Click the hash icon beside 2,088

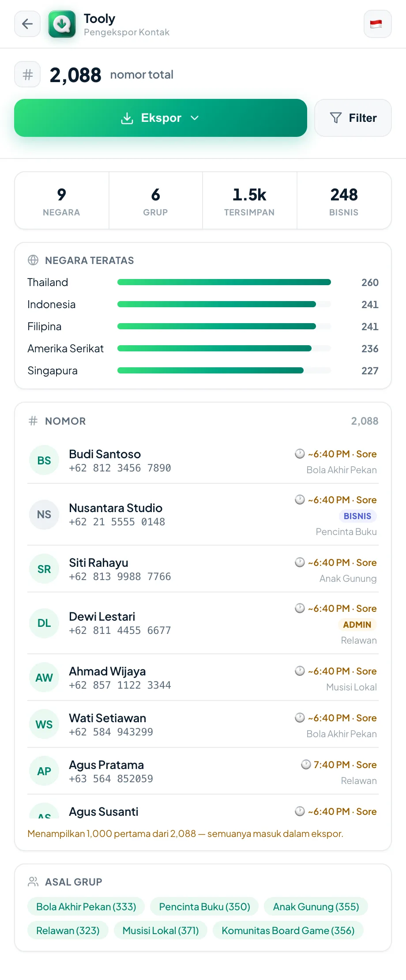click(x=27, y=75)
